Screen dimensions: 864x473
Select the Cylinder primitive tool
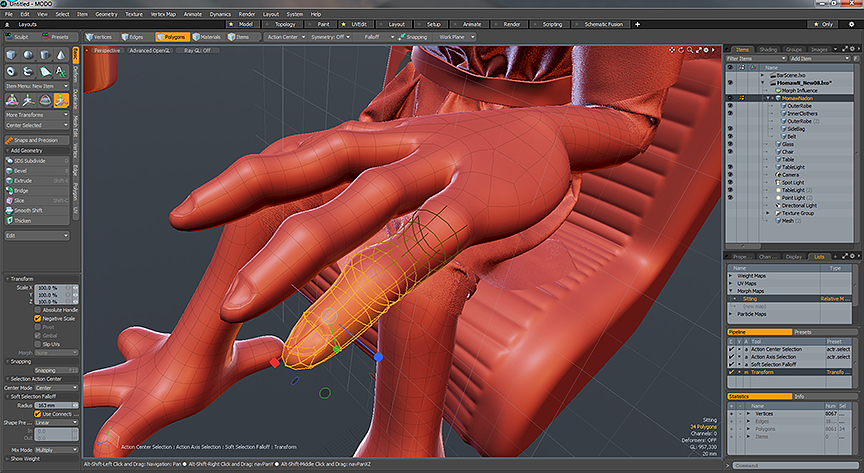[x=45, y=55]
